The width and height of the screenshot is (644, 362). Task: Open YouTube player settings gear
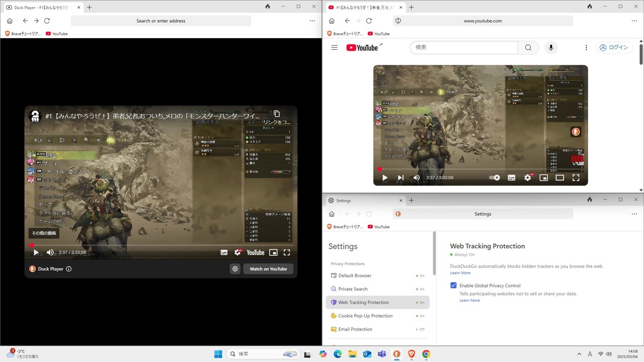(528, 177)
